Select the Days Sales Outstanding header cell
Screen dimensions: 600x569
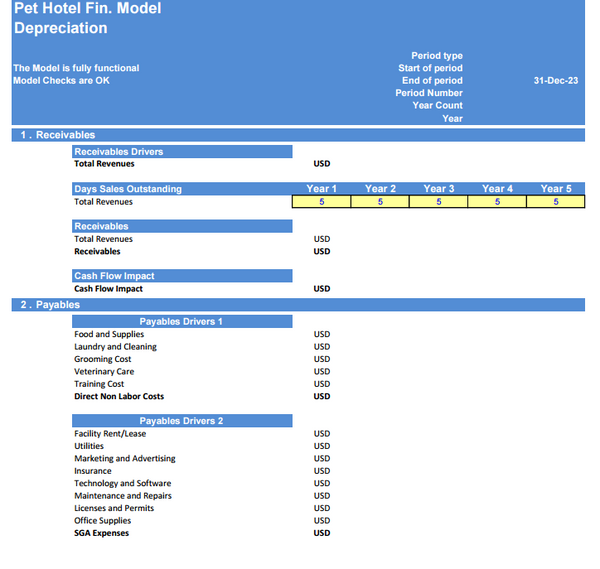coord(128,189)
